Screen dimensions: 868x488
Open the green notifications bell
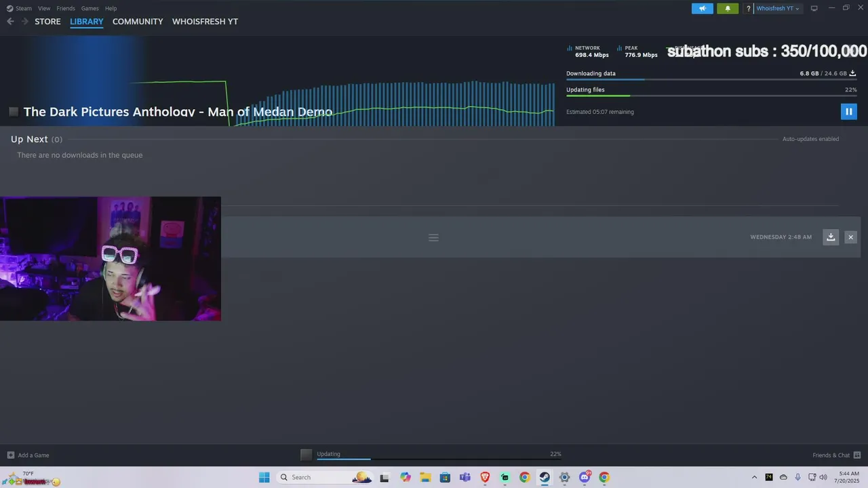tap(728, 8)
